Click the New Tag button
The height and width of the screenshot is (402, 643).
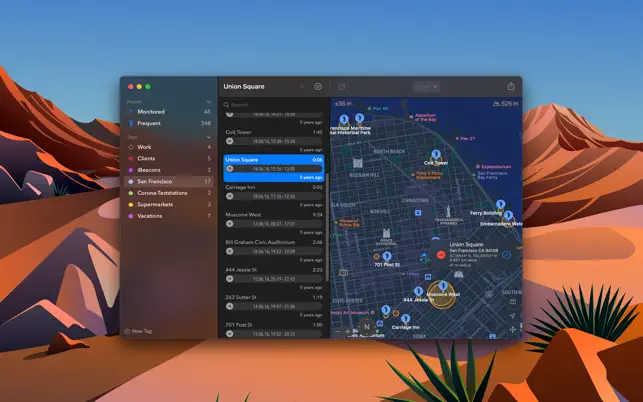tap(138, 331)
